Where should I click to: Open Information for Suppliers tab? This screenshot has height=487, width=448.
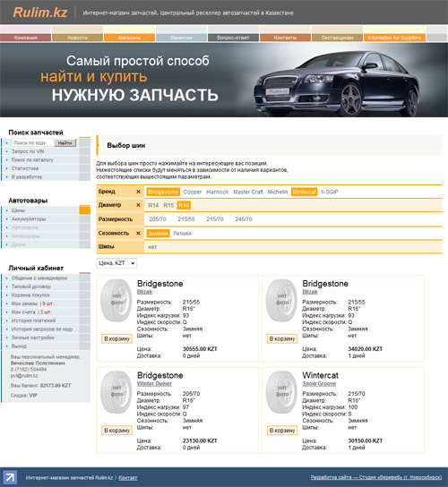(394, 38)
